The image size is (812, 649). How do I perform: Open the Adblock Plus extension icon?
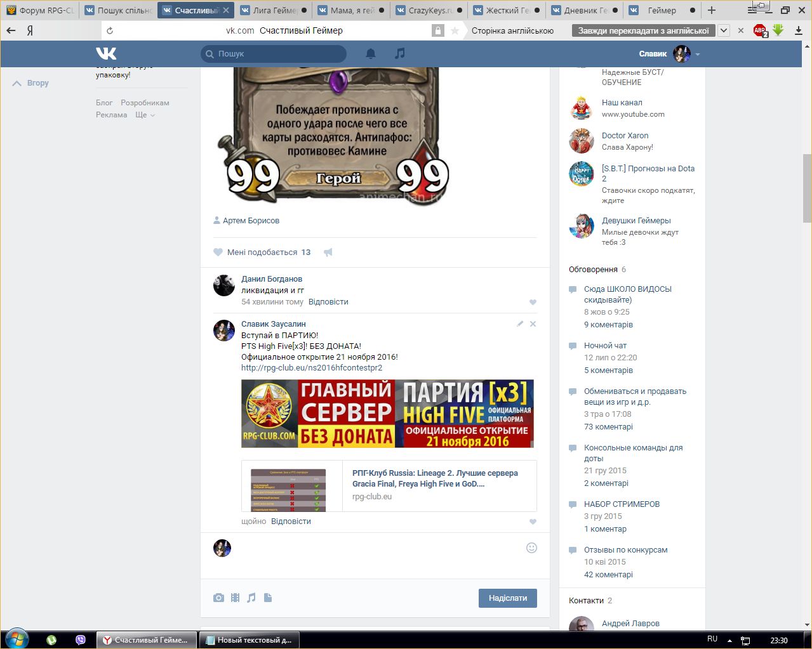(760, 30)
